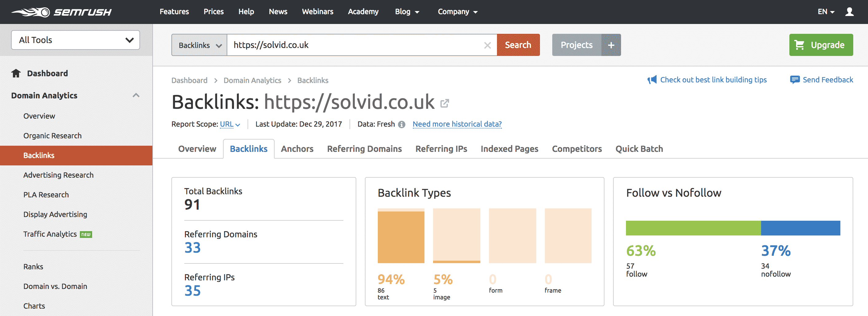Viewport: 868px width, 316px height.
Task: Open the user account icon
Action: (850, 12)
